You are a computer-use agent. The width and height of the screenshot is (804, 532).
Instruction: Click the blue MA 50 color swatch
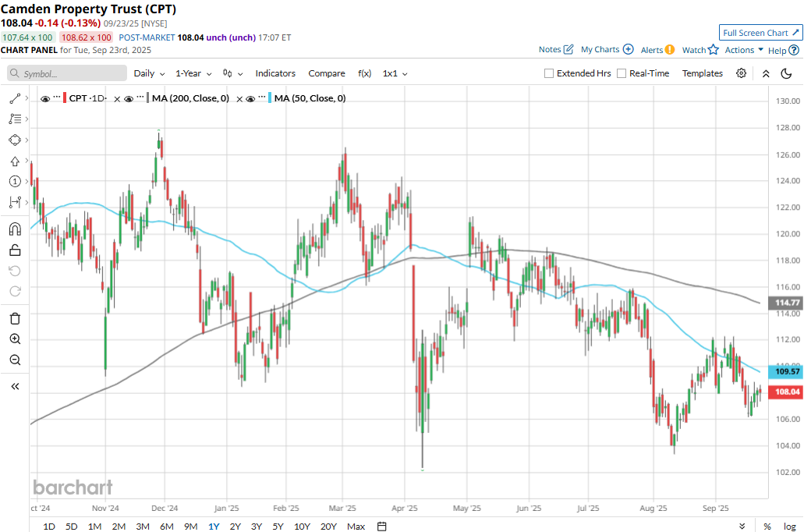tap(270, 98)
